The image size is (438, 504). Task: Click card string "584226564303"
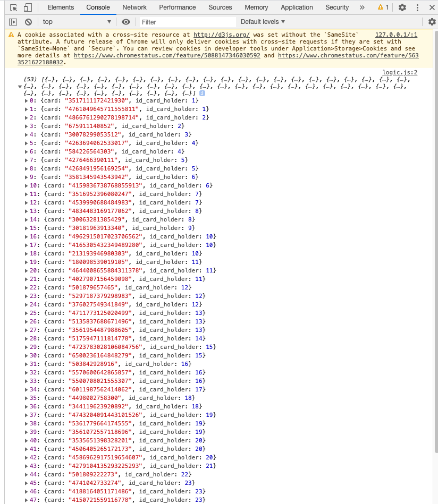click(89, 151)
